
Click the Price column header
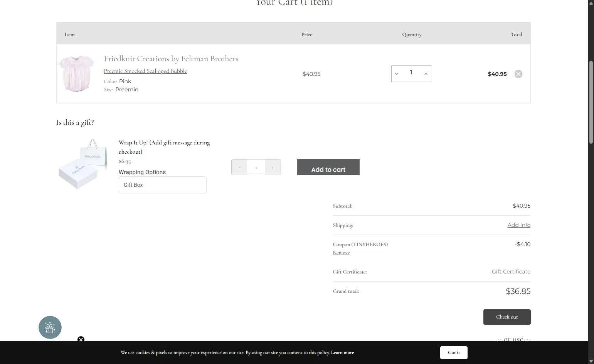point(307,35)
